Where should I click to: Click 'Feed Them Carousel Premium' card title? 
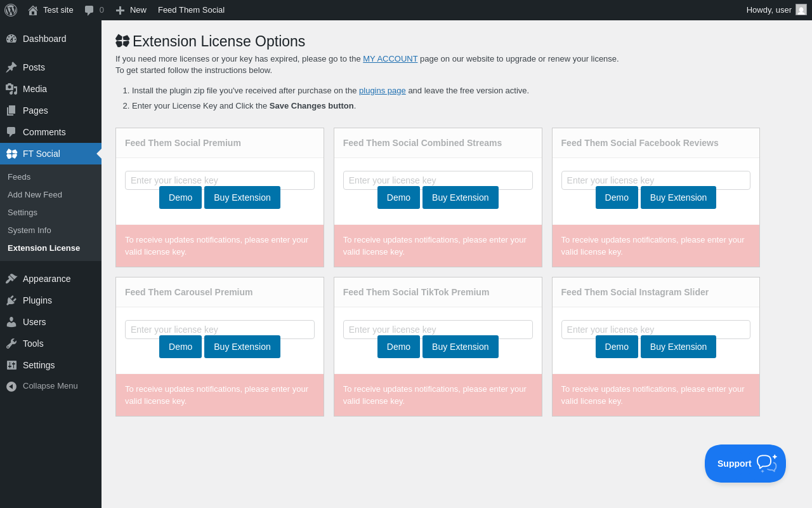coord(189,292)
